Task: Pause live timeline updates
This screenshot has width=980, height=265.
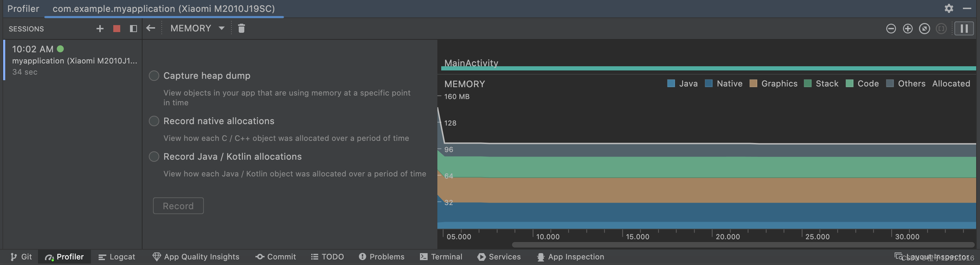Action: coord(964,29)
